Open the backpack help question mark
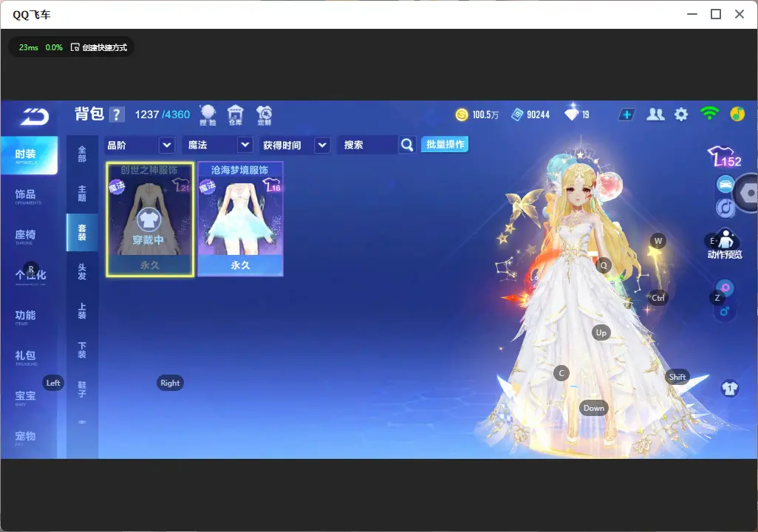The image size is (758, 532). click(x=117, y=115)
